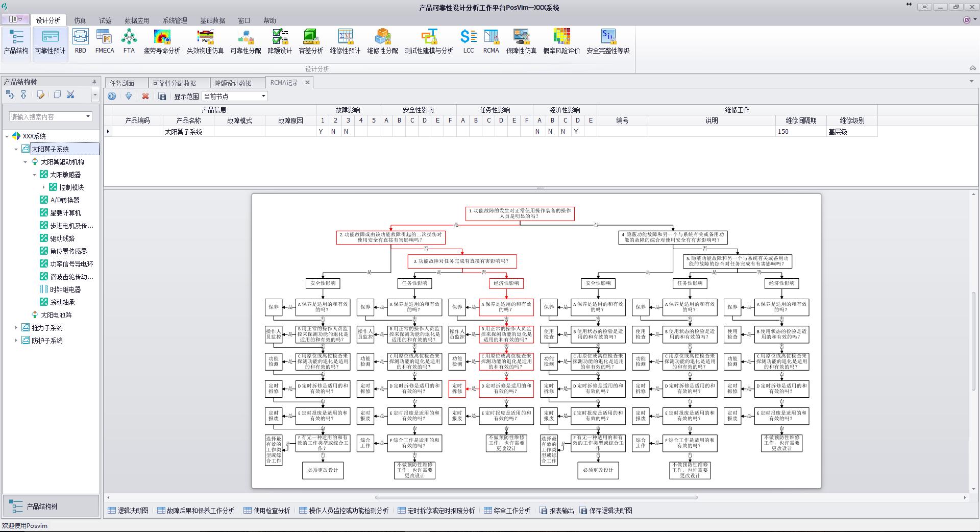
Task: Open the 维修性分配 tool
Action: 383,42
